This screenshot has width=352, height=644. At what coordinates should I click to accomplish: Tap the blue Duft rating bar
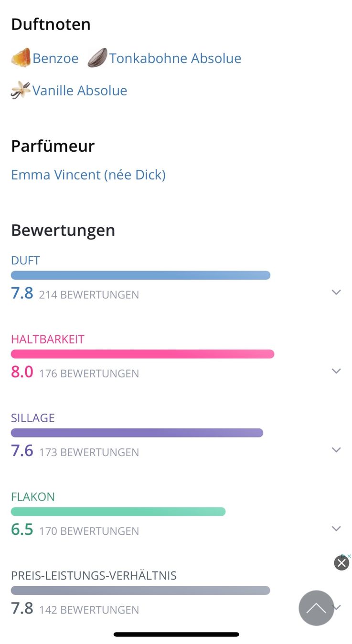[140, 275]
